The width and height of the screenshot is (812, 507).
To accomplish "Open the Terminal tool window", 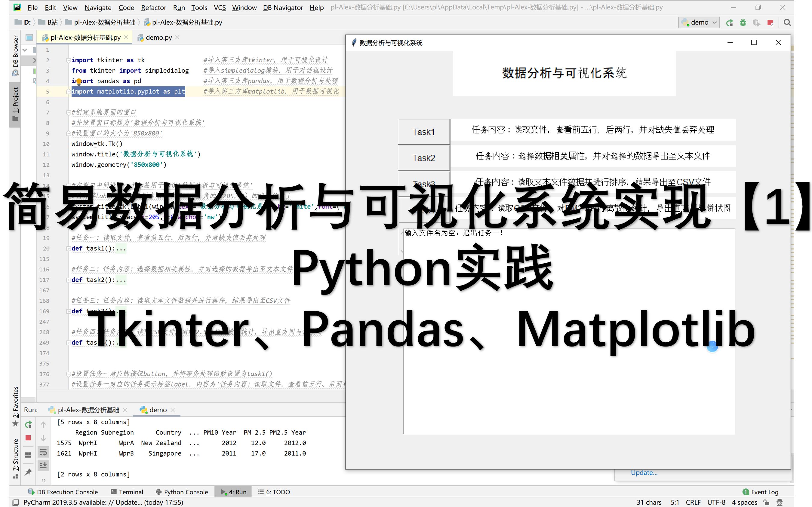I will click(127, 492).
